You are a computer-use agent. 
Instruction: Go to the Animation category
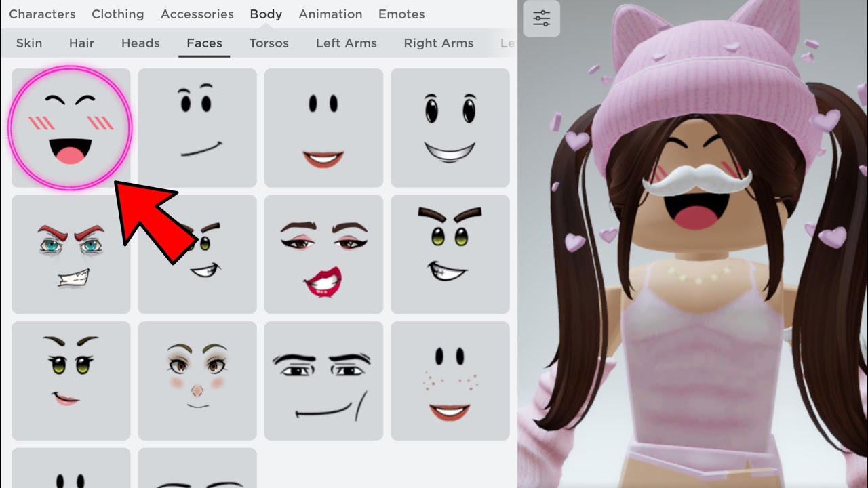click(x=330, y=14)
